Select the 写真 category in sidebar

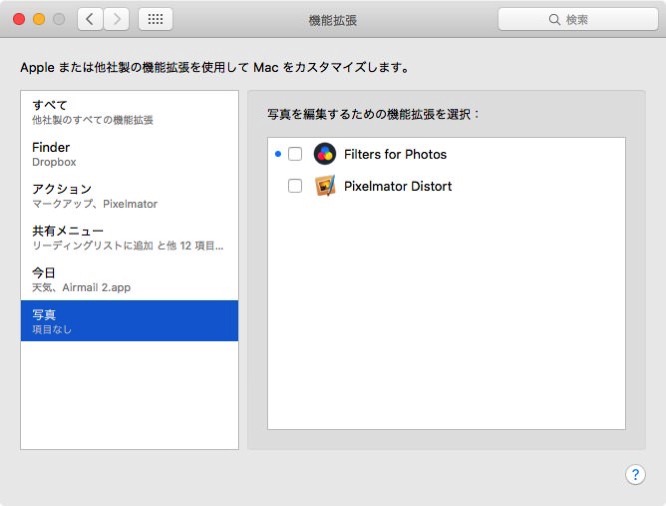129,321
